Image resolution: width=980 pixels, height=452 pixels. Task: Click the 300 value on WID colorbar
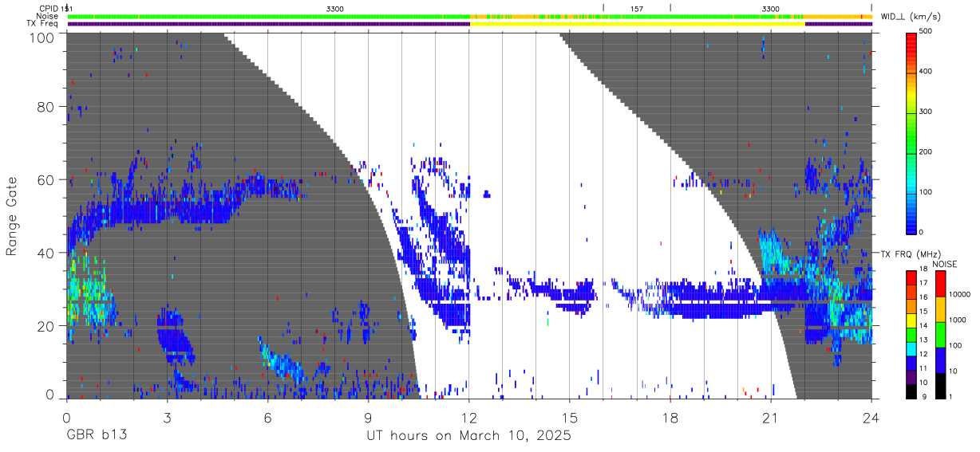(927, 112)
